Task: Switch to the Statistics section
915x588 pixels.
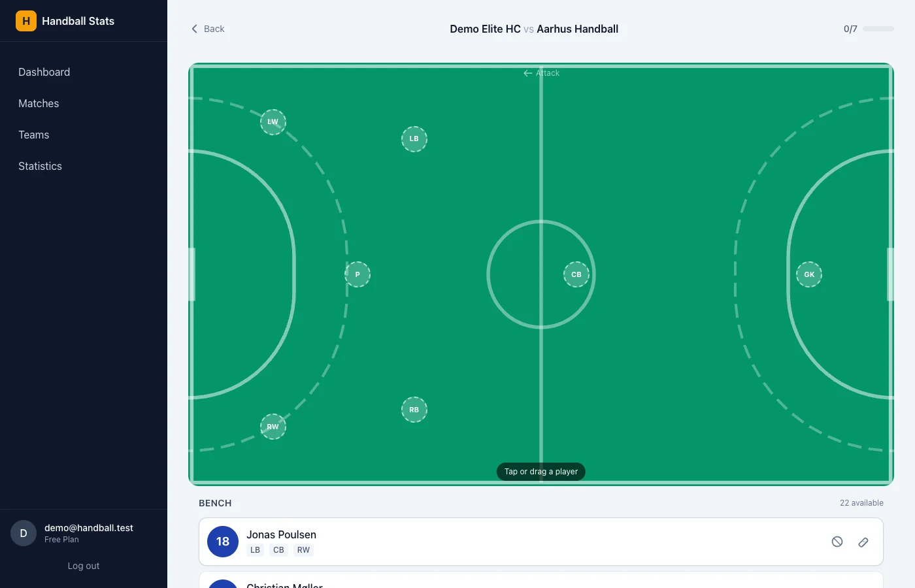Action: 40,166
